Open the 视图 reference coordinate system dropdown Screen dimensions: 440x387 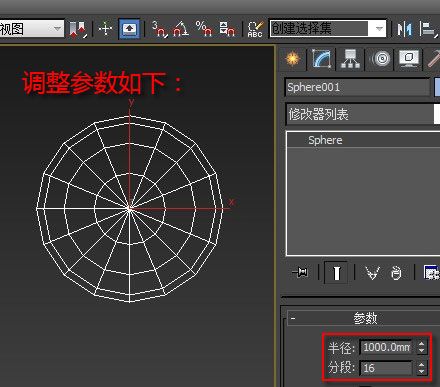coord(32,29)
